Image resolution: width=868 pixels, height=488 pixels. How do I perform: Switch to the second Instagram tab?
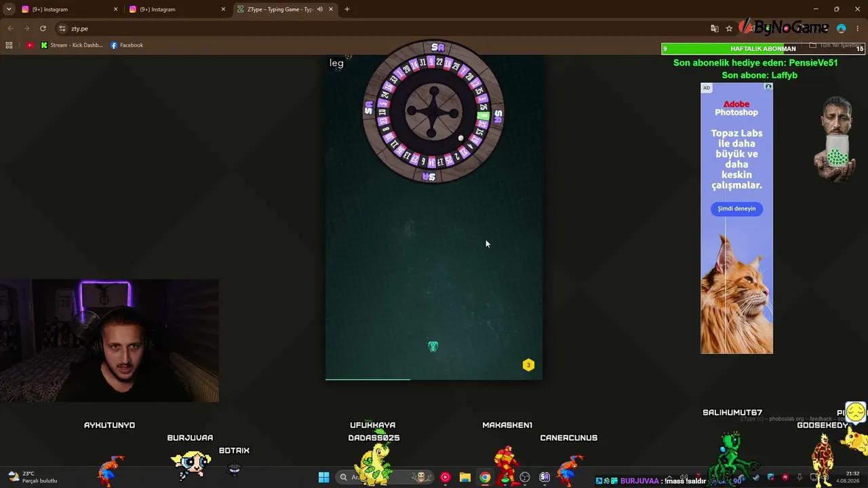coord(175,9)
